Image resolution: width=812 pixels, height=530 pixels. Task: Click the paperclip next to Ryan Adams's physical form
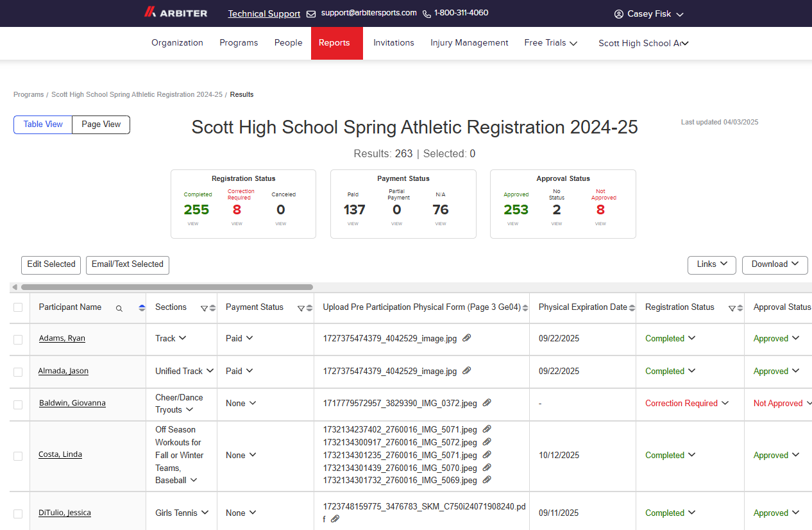pos(466,338)
